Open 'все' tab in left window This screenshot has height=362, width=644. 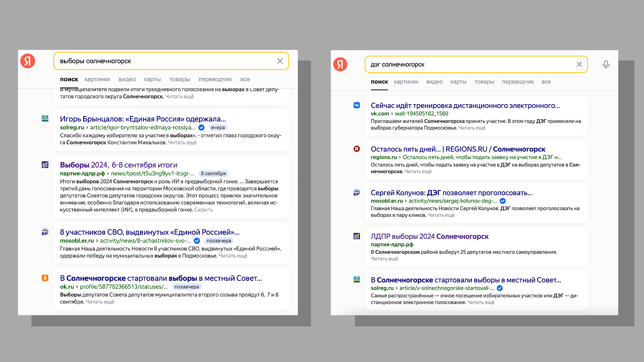245,79
